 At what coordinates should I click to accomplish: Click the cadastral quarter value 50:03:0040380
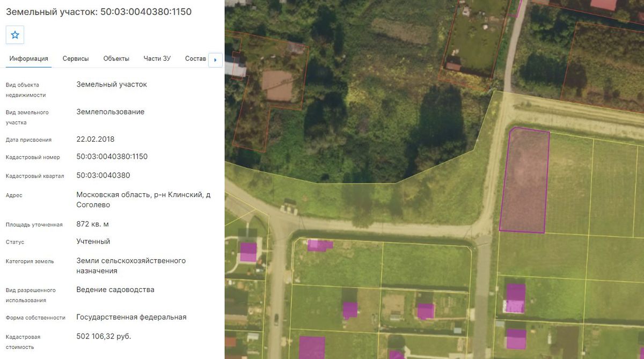point(104,175)
